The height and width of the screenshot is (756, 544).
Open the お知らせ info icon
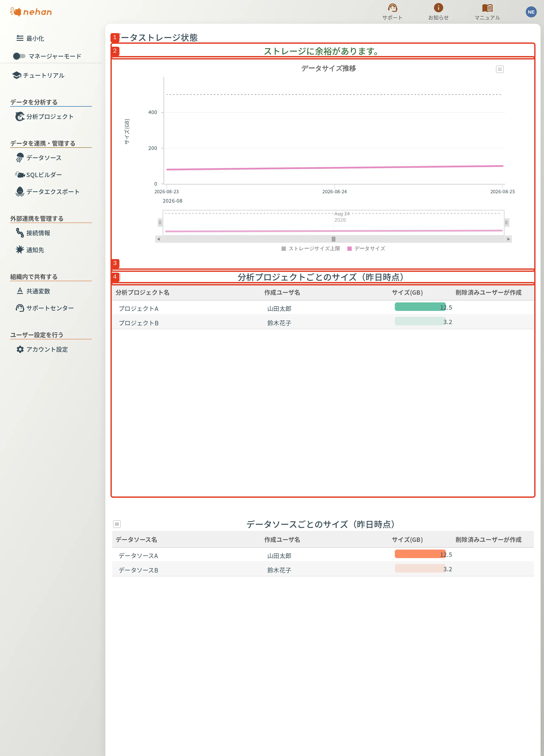pos(438,8)
